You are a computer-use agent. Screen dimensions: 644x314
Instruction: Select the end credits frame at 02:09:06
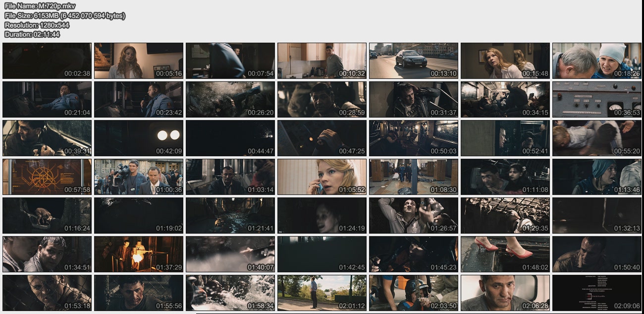click(x=596, y=293)
